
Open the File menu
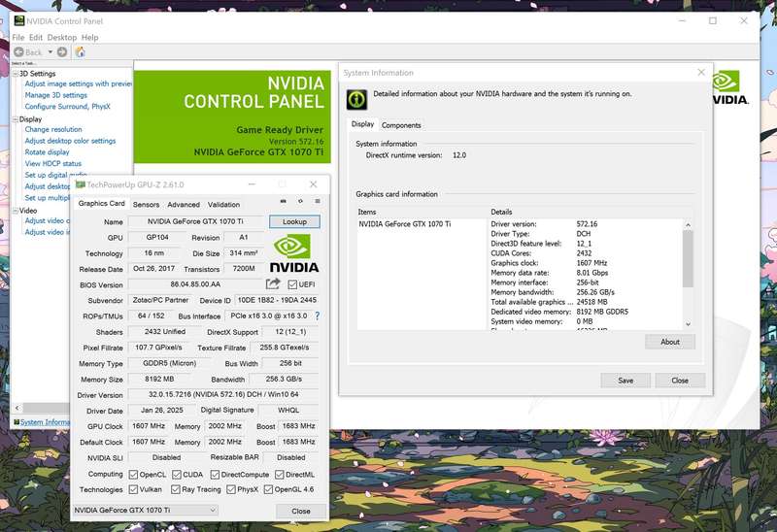pyautogui.click(x=17, y=37)
